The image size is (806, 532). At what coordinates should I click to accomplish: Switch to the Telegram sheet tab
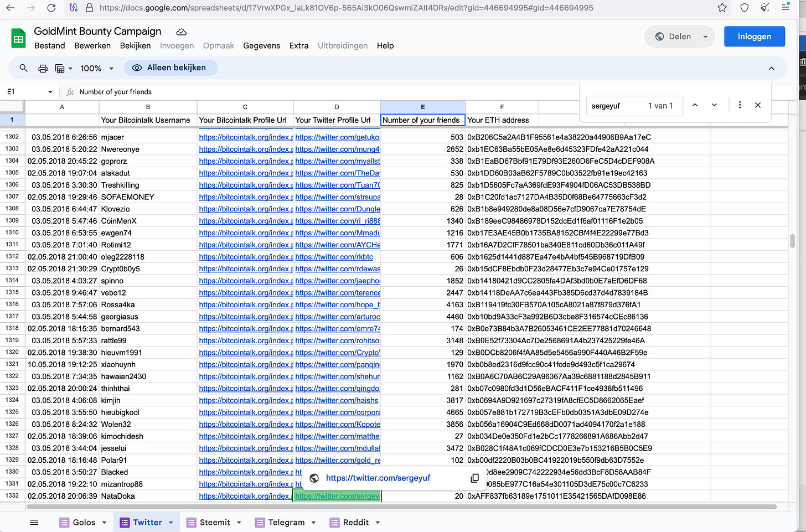tap(286, 522)
